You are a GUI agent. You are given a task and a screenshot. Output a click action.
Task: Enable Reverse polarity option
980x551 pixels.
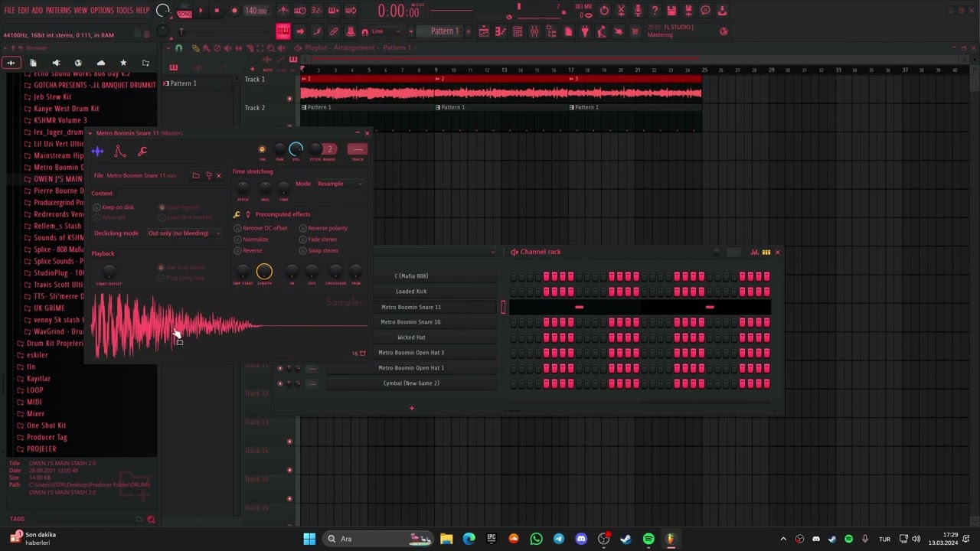(323, 228)
